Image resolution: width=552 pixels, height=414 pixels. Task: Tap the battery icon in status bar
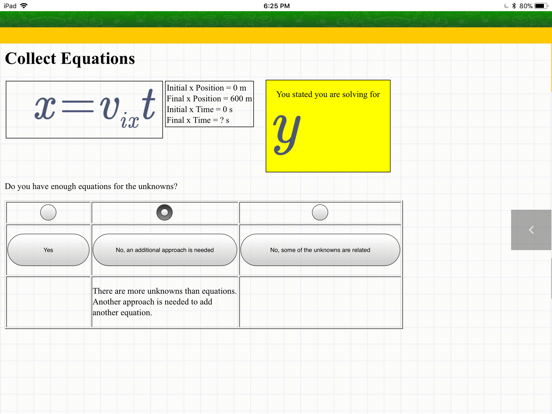point(541,6)
